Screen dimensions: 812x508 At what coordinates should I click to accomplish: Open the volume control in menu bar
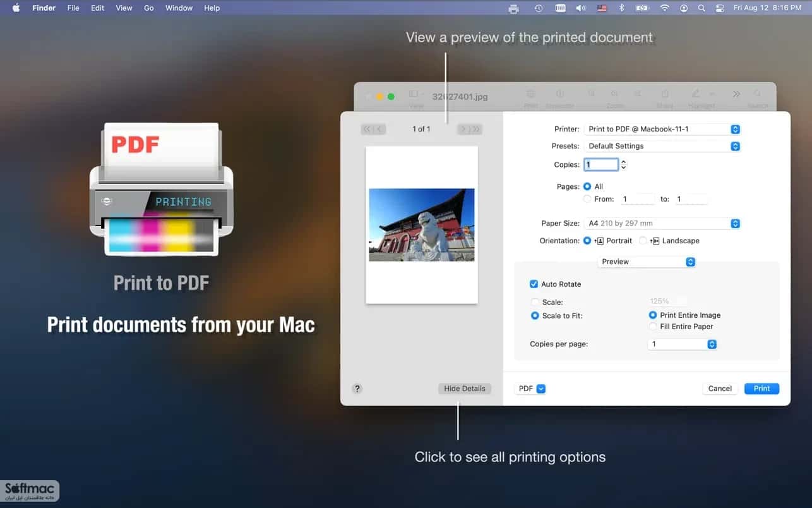(x=580, y=8)
